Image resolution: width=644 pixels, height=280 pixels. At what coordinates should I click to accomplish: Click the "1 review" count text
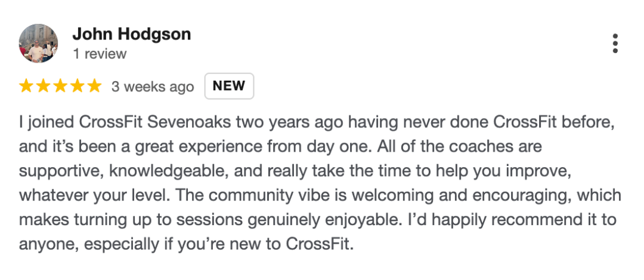[100, 54]
